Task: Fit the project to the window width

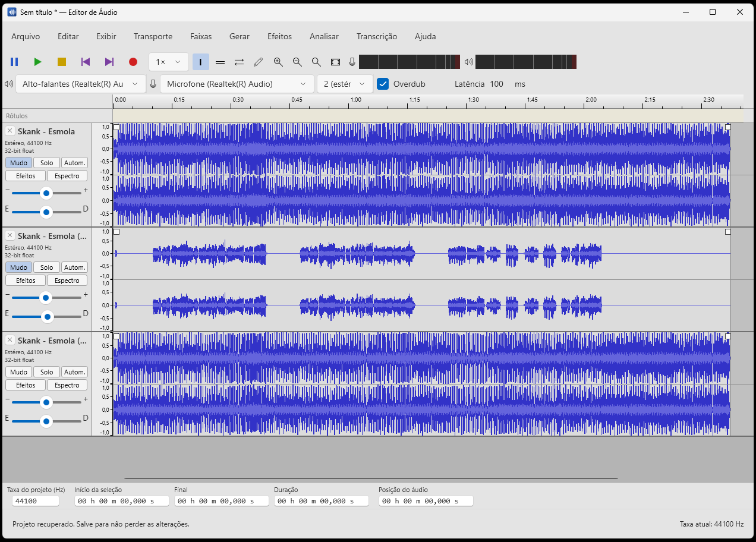Action: (335, 62)
